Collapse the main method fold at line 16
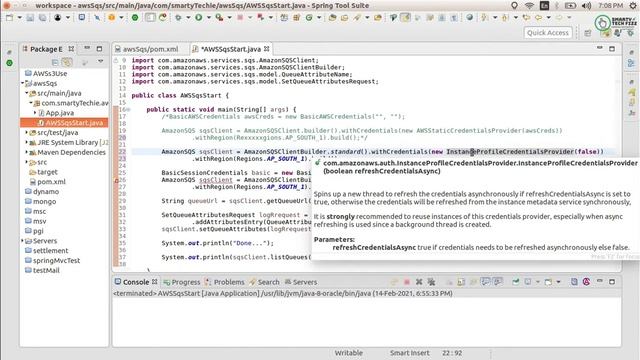The image size is (640, 360). [128, 109]
